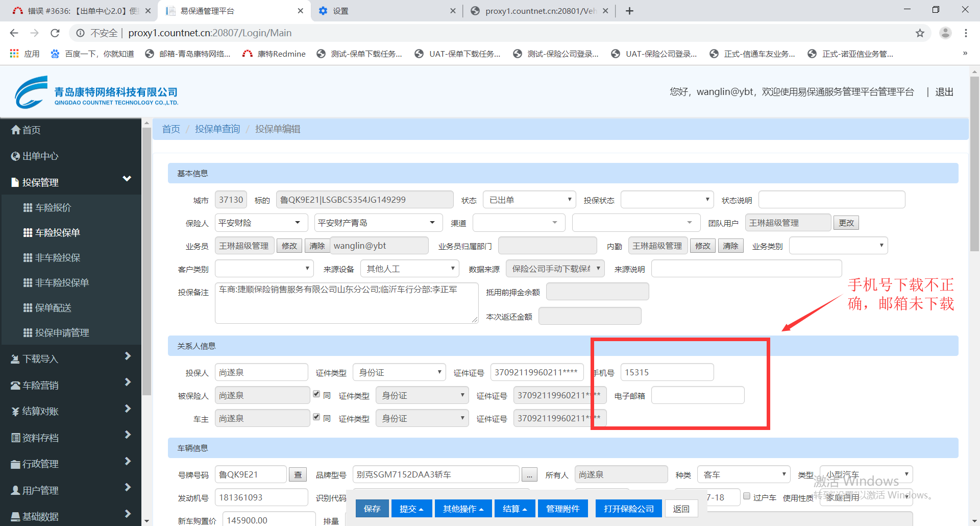Click the yen icon beside 结算对账

(16, 412)
